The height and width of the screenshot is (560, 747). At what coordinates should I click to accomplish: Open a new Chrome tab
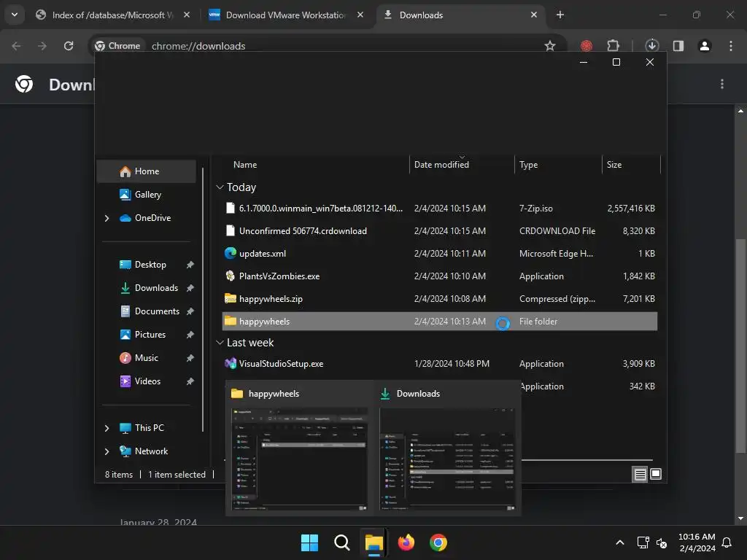click(560, 15)
